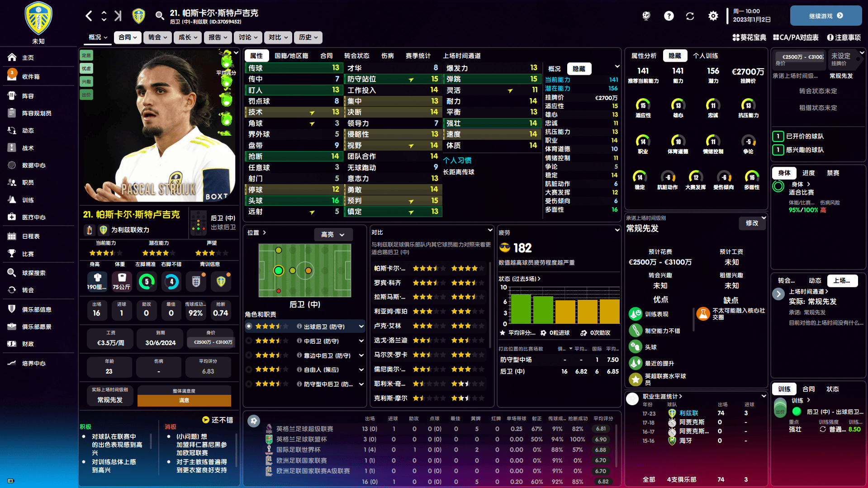868x488 pixels.
Task: Open the Scouting search sidebar icon
Action: click(x=12, y=272)
